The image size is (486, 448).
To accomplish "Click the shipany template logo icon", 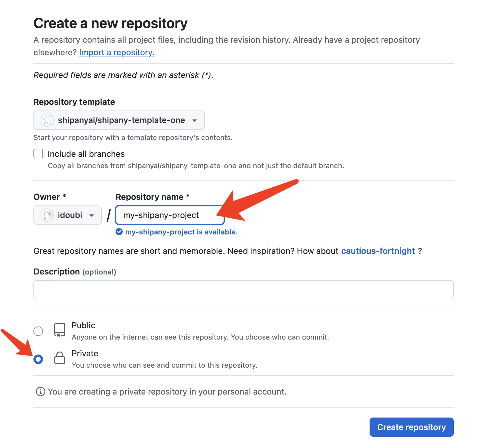I will [47, 120].
